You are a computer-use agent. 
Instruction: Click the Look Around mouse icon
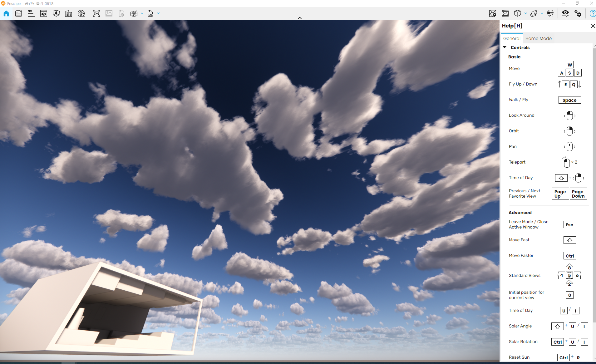click(x=569, y=116)
